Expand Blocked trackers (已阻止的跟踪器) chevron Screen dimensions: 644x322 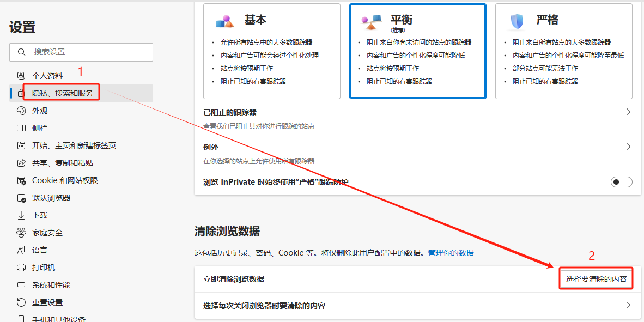click(x=628, y=112)
